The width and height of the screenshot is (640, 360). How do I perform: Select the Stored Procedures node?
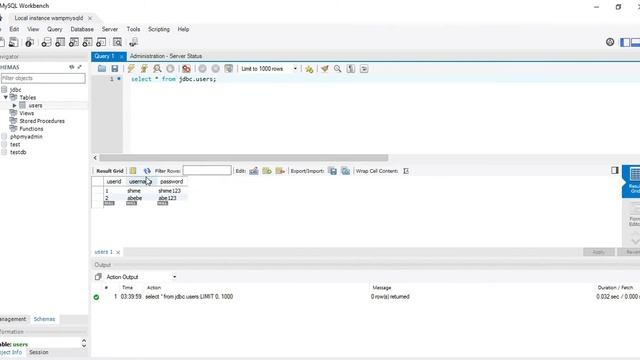pyautogui.click(x=42, y=121)
